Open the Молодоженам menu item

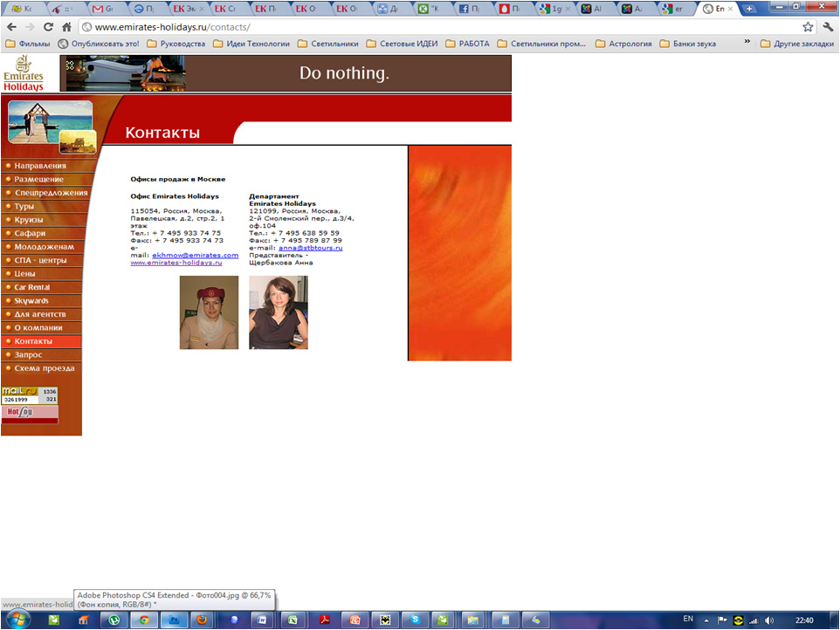[44, 247]
